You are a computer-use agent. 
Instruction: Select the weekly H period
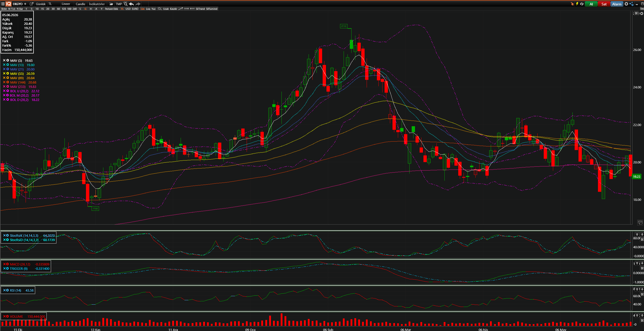point(91,9)
